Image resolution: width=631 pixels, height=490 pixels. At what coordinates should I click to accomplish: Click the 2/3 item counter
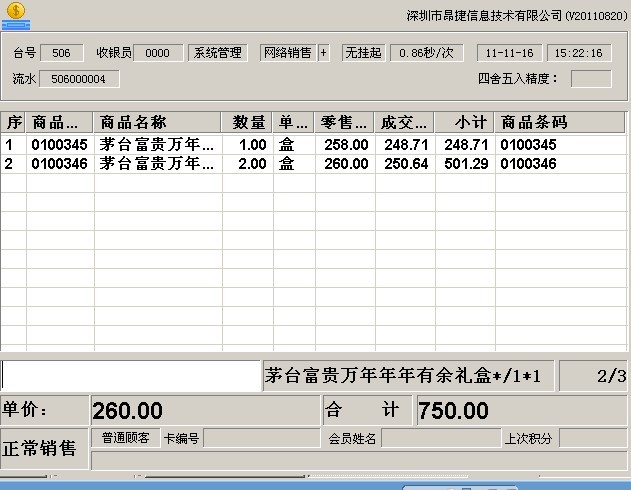(x=593, y=376)
